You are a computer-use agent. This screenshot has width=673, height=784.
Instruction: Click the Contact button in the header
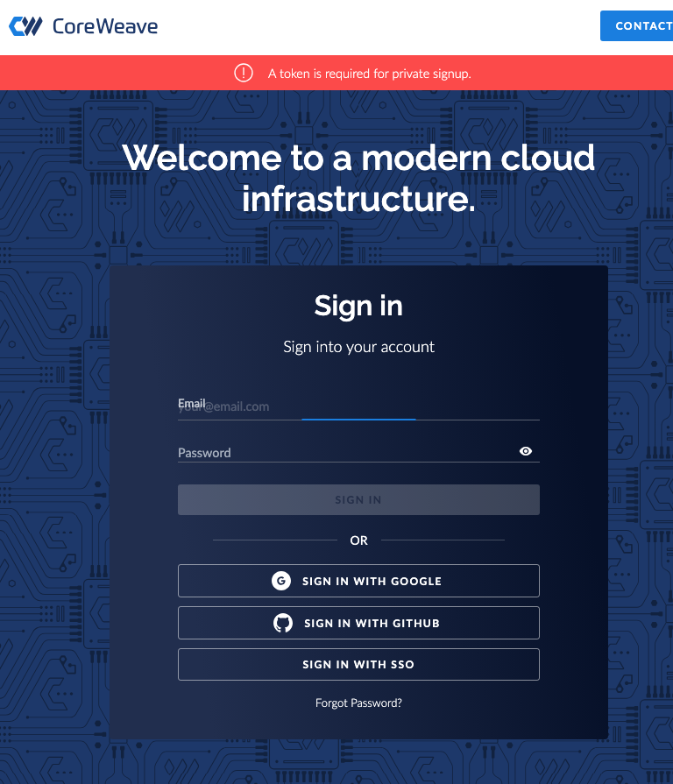coord(636,26)
